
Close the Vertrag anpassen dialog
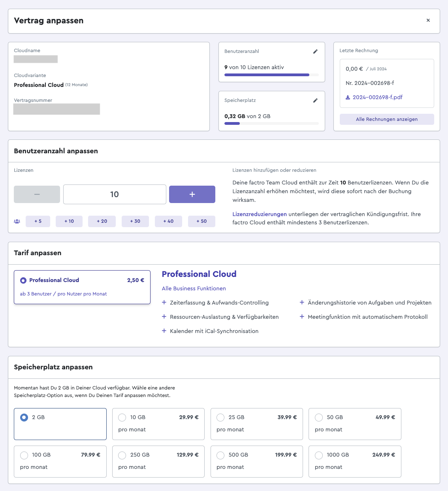428,20
